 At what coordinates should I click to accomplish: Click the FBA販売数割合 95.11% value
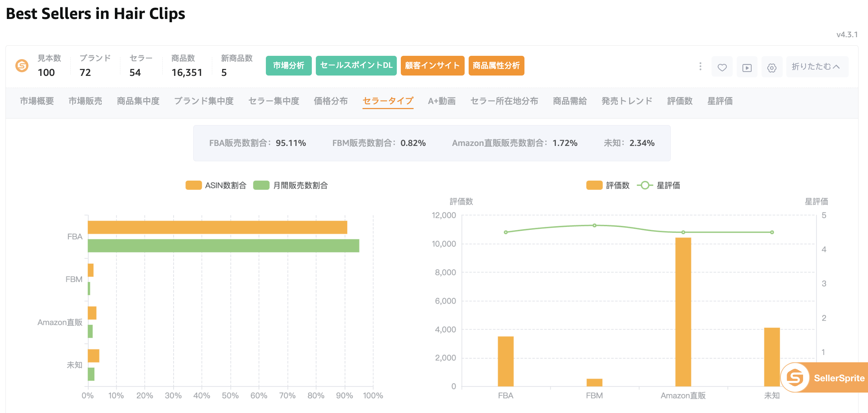click(x=291, y=143)
